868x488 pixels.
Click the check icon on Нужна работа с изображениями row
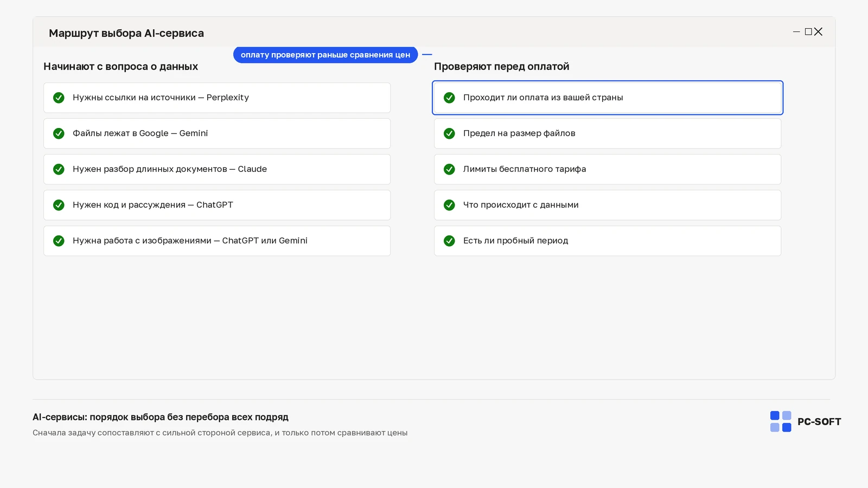point(59,241)
